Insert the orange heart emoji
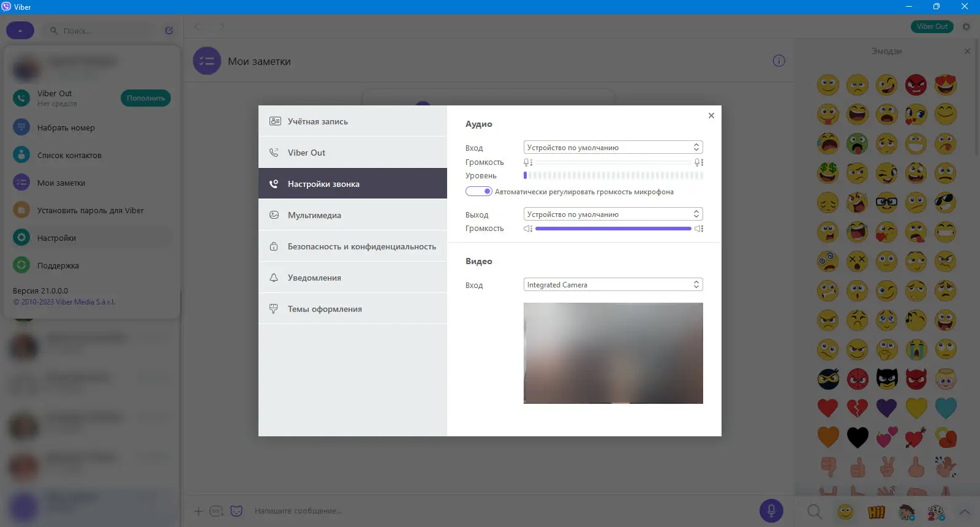 827,438
